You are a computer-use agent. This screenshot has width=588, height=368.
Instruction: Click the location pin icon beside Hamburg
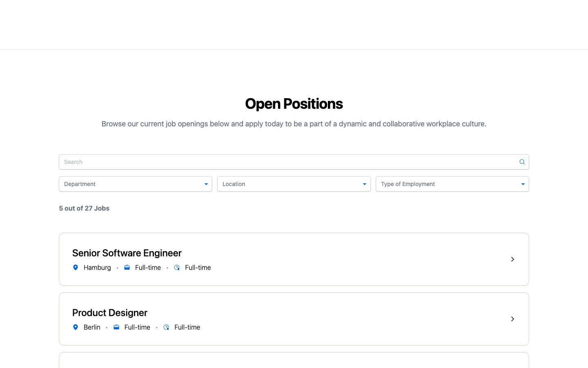[76, 267]
